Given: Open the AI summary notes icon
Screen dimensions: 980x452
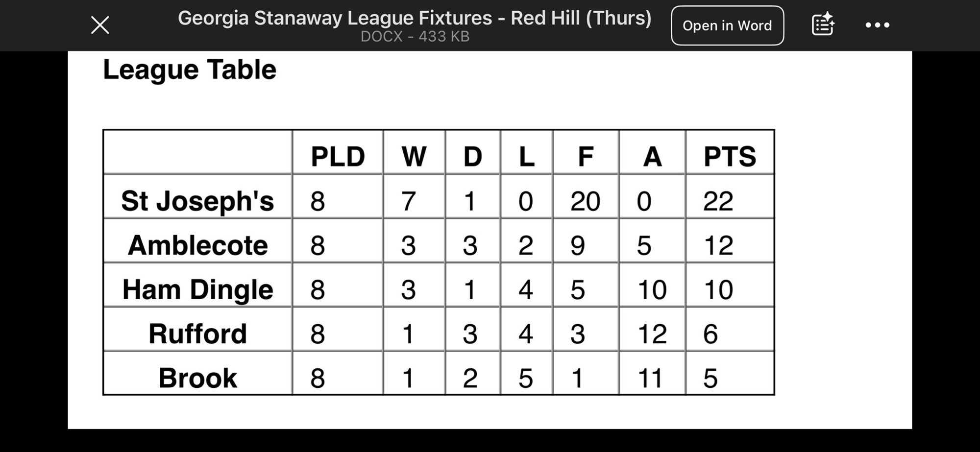Looking at the screenshot, I should click(x=823, y=25).
